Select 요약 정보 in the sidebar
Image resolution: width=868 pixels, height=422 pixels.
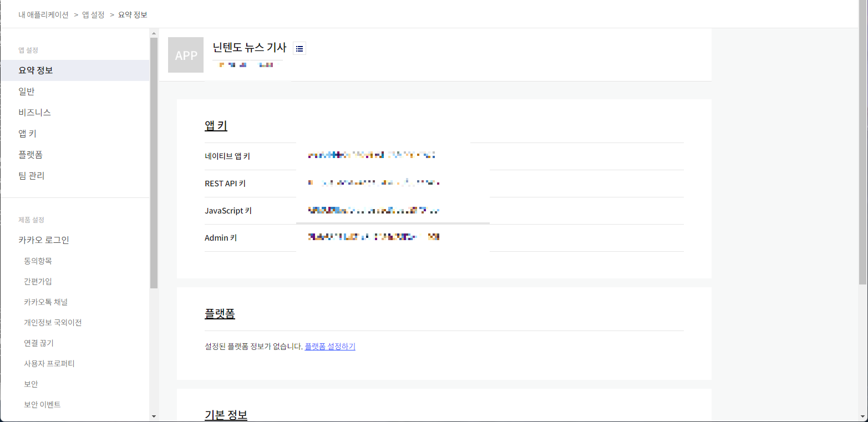75,70
